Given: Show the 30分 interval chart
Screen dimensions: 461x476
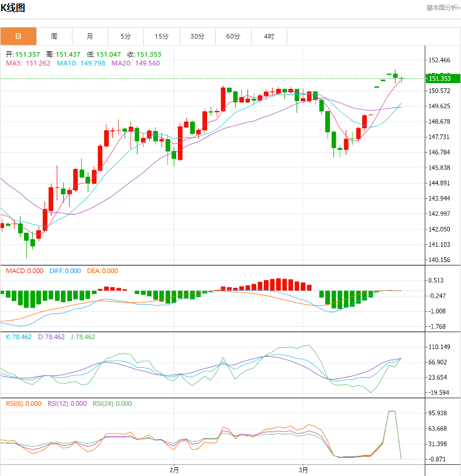Looking at the screenshot, I should (197, 36).
